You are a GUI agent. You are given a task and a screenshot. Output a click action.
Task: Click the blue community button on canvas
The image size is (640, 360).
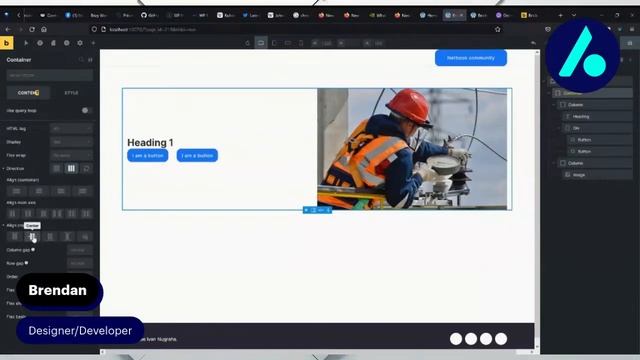(471, 58)
